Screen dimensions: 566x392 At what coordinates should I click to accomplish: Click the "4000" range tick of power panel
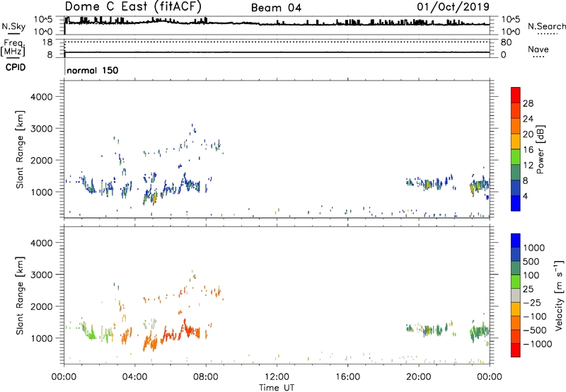[x=42, y=97]
